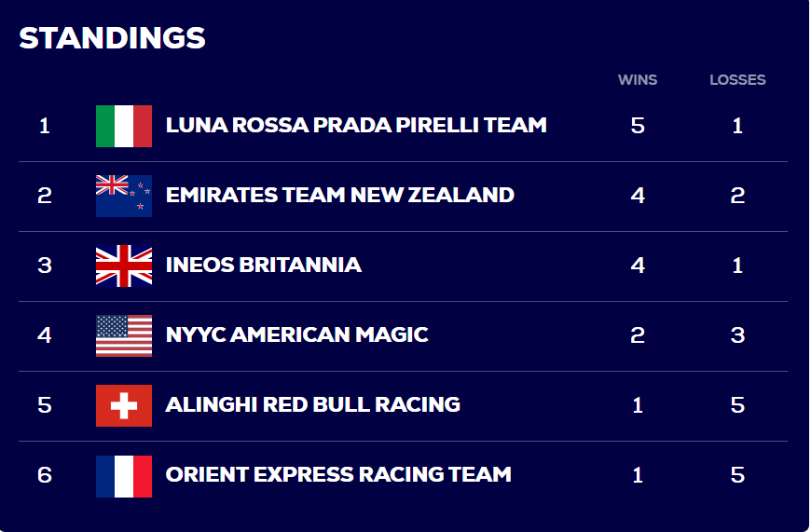Click the STANDINGS heading
Screen dimensions: 811x532
[112, 38]
